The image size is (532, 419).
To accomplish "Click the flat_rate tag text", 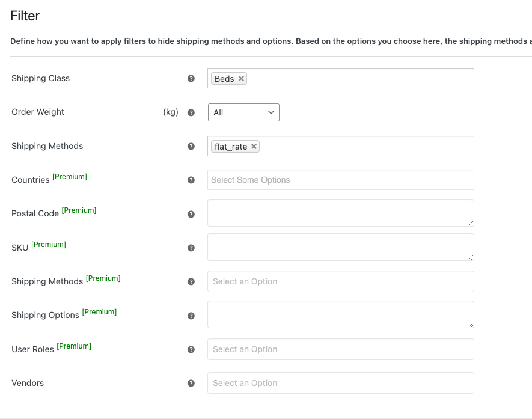I will tap(231, 147).
